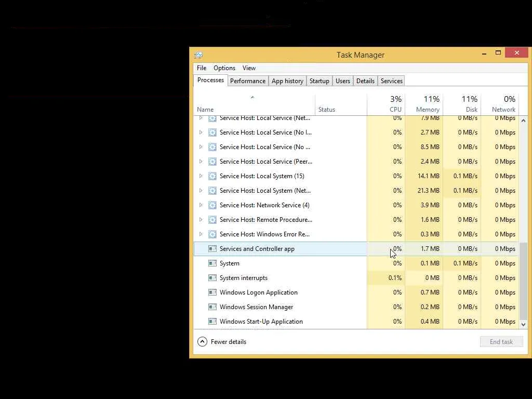
Task: Click gear icon for Service Host: Local System (15)
Action: pyautogui.click(x=212, y=176)
